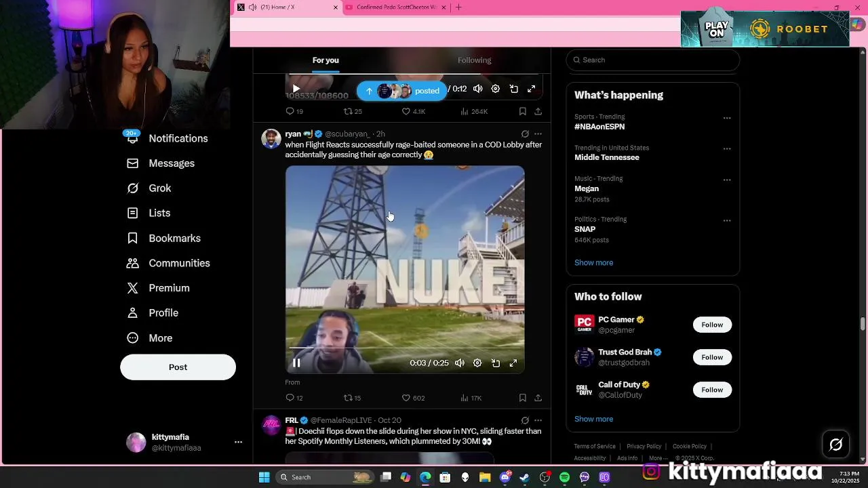Open playback settings on the NUKE video
Image resolution: width=868 pixels, height=488 pixels.
click(x=477, y=363)
